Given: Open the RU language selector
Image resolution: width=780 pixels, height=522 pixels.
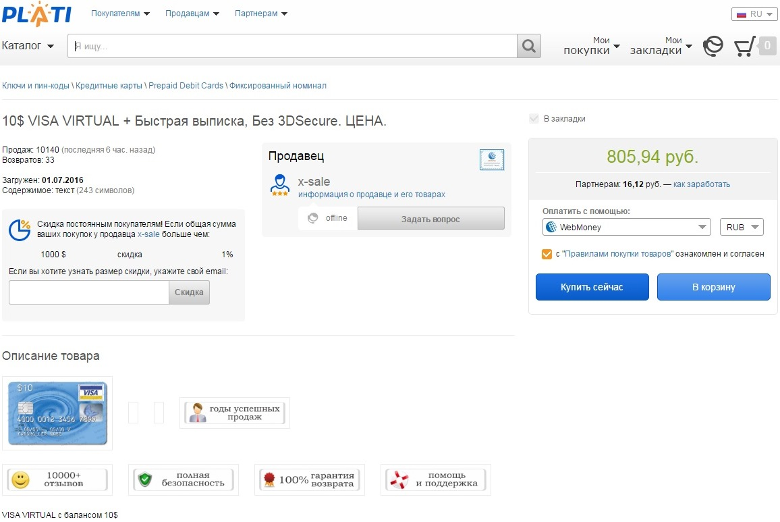Looking at the screenshot, I should 754,14.
